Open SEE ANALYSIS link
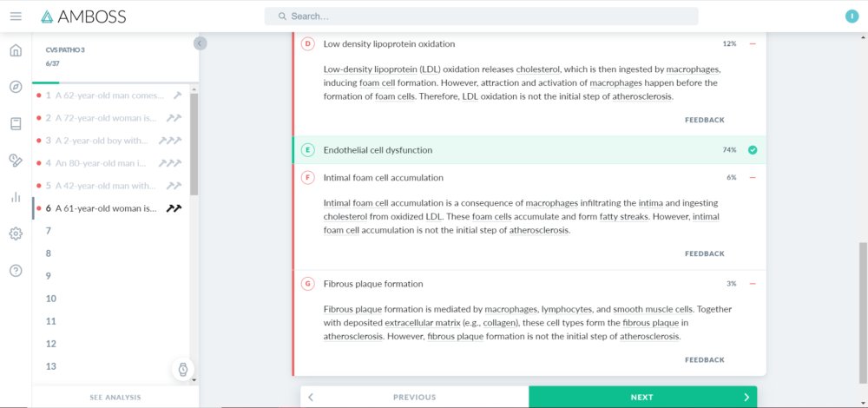Image resolution: width=868 pixels, height=408 pixels. point(115,398)
